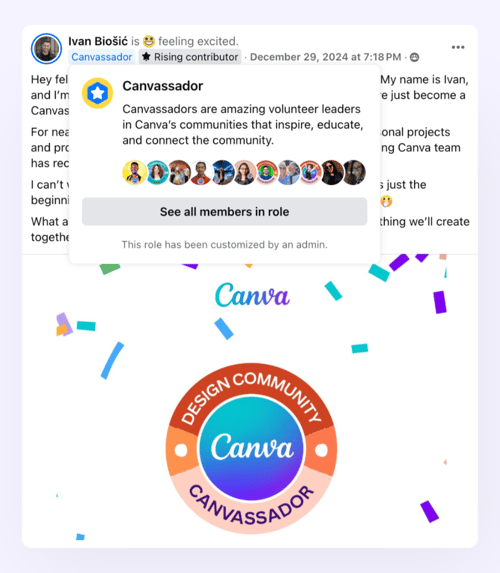Open the December 29, 2024 timestamp link

click(325, 57)
